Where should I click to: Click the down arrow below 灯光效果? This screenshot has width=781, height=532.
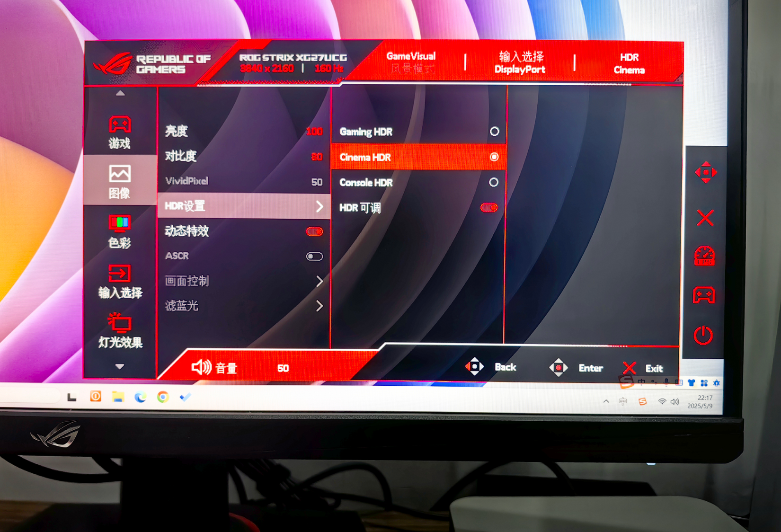tap(120, 366)
